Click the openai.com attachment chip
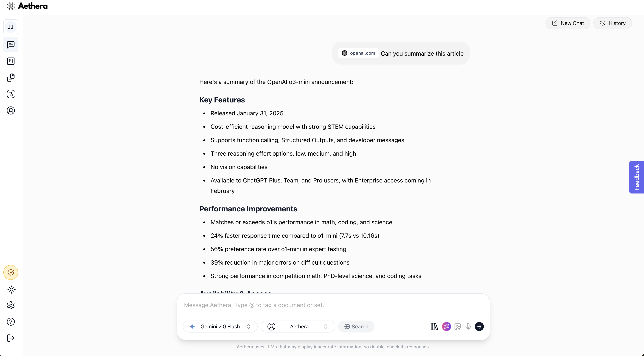 click(359, 53)
